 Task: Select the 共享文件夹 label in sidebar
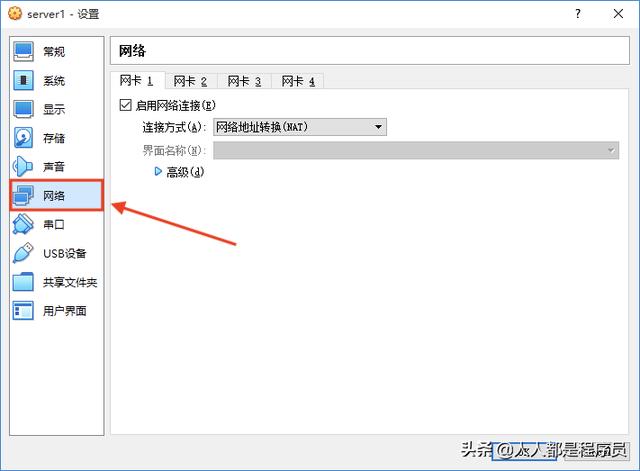70,282
